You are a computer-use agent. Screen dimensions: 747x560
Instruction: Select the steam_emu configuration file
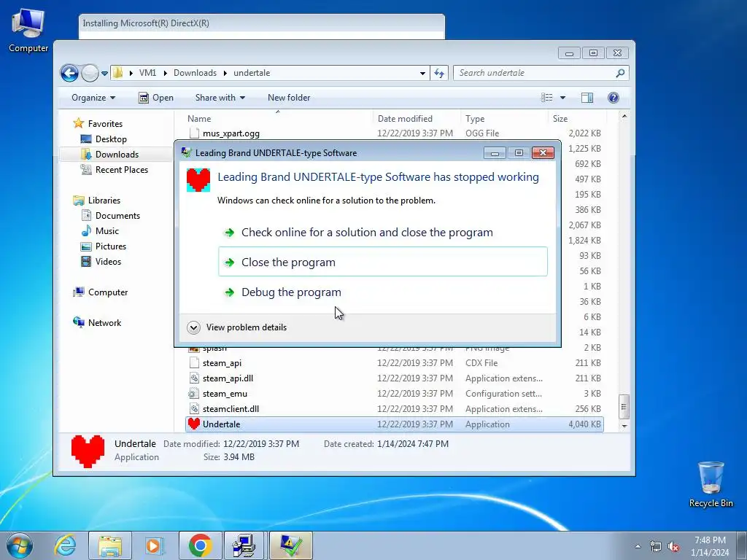point(395,394)
